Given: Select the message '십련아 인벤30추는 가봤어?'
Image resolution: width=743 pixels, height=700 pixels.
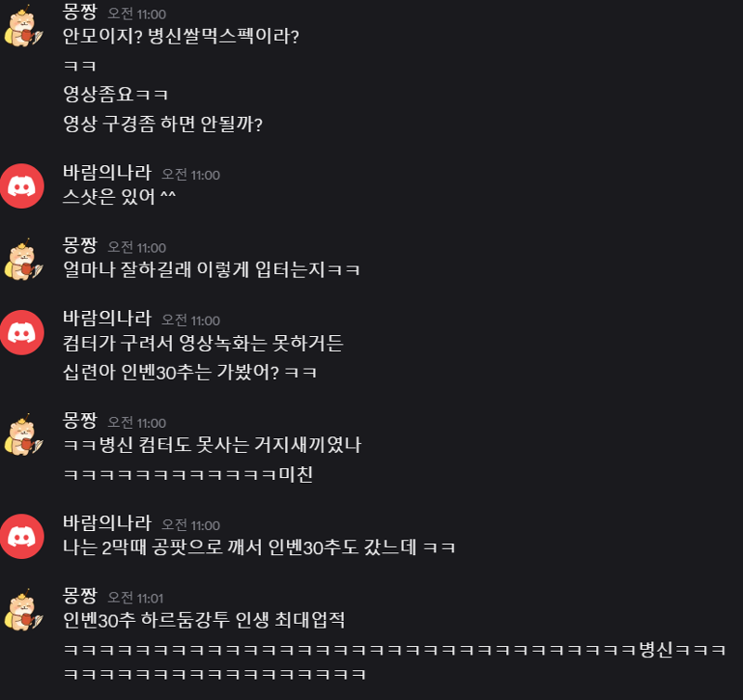Looking at the screenshot, I should tap(189, 372).
